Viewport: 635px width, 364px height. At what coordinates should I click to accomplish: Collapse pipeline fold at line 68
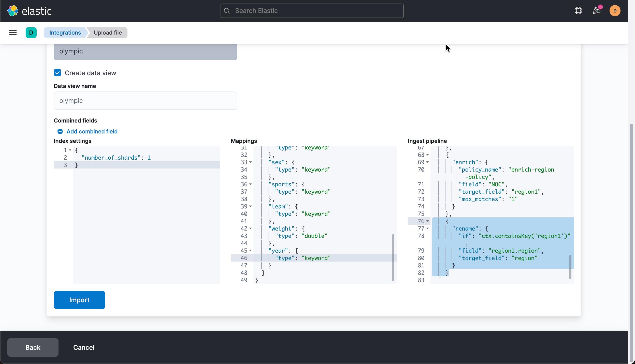pyautogui.click(x=427, y=155)
